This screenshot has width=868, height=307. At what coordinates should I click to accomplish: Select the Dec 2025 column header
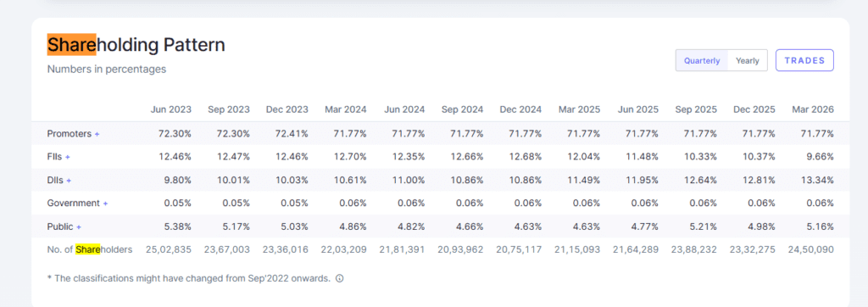(754, 109)
